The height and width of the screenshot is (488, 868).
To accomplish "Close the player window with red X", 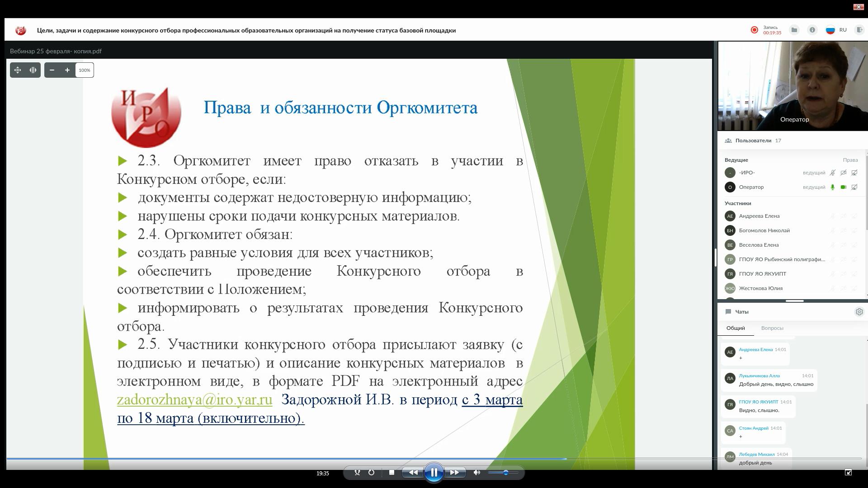I will click(858, 7).
